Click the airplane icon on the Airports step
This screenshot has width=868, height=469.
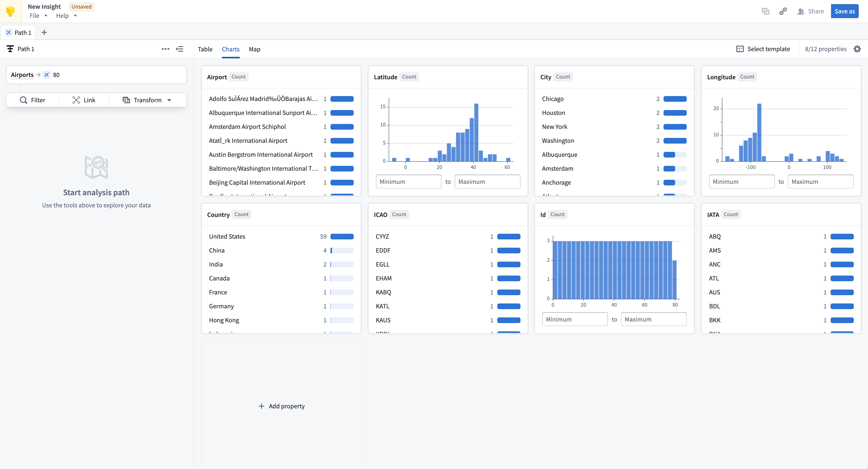[47, 75]
